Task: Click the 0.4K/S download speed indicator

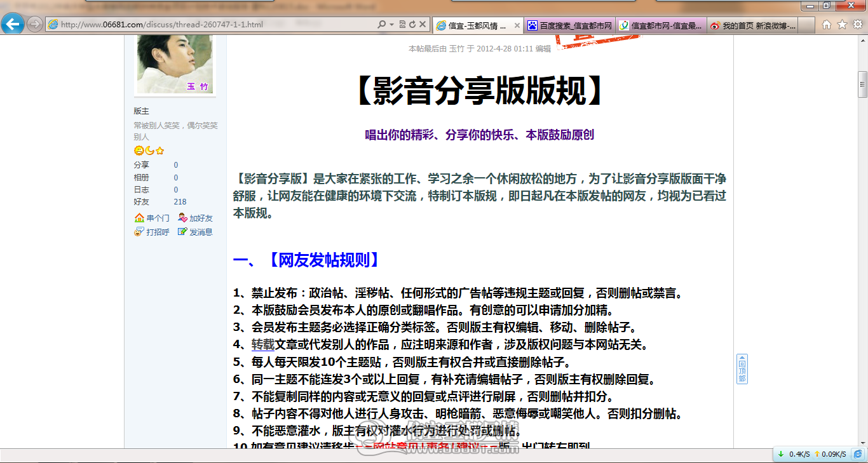Action: [794, 454]
